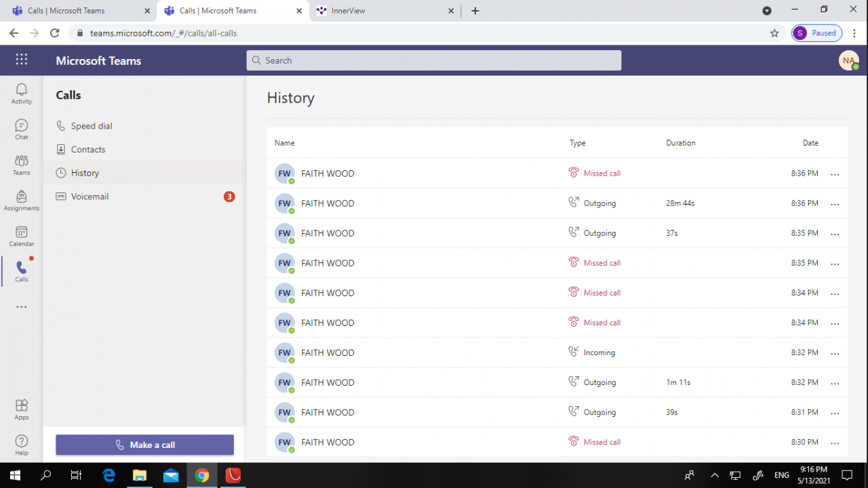Click the Teams search box
This screenshot has height=488, width=868.
(x=434, y=60)
